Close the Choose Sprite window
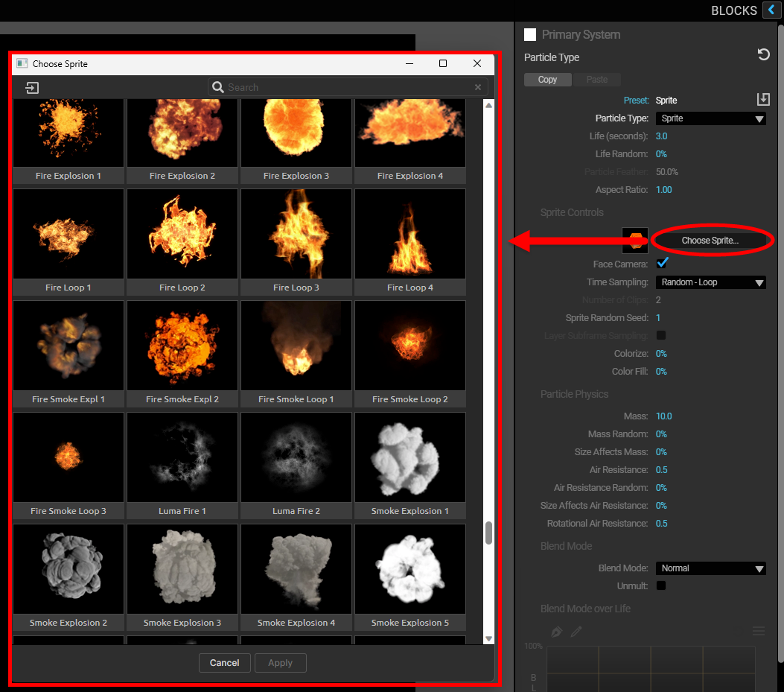784x692 pixels. (x=477, y=63)
